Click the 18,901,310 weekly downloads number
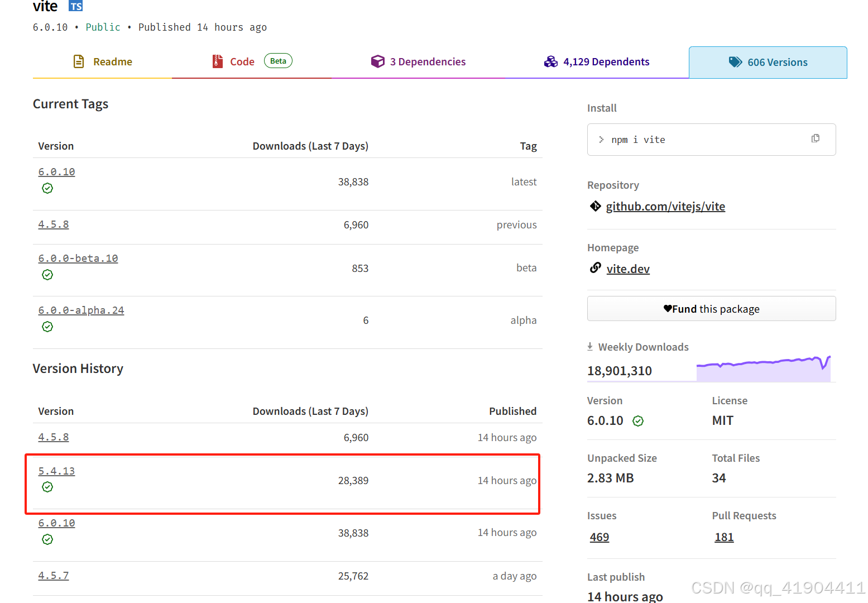 620,371
